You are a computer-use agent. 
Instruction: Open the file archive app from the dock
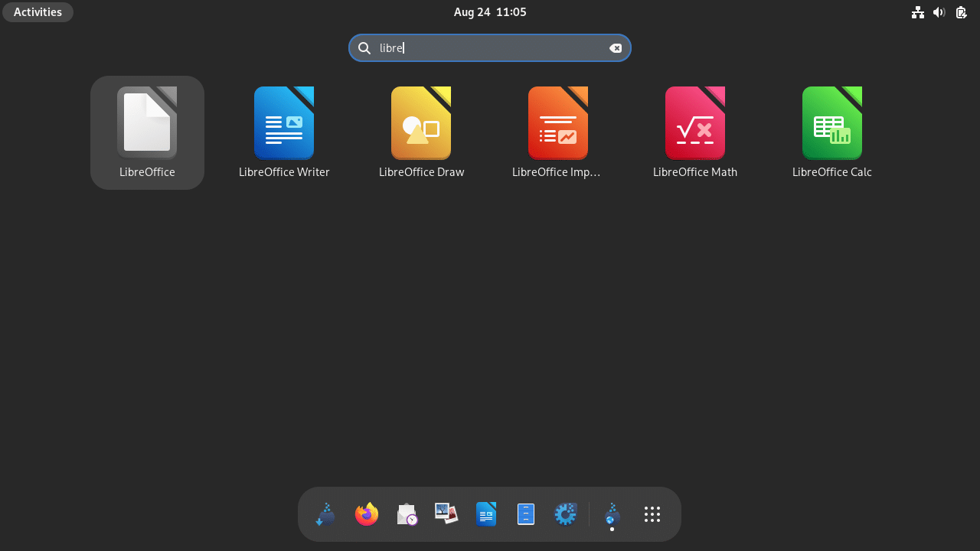click(526, 514)
